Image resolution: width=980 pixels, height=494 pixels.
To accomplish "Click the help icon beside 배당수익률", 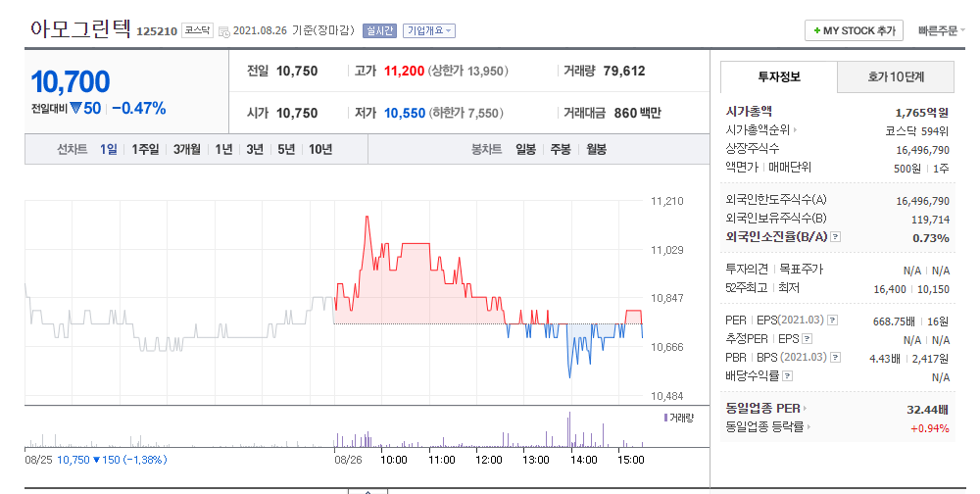I will click(788, 375).
